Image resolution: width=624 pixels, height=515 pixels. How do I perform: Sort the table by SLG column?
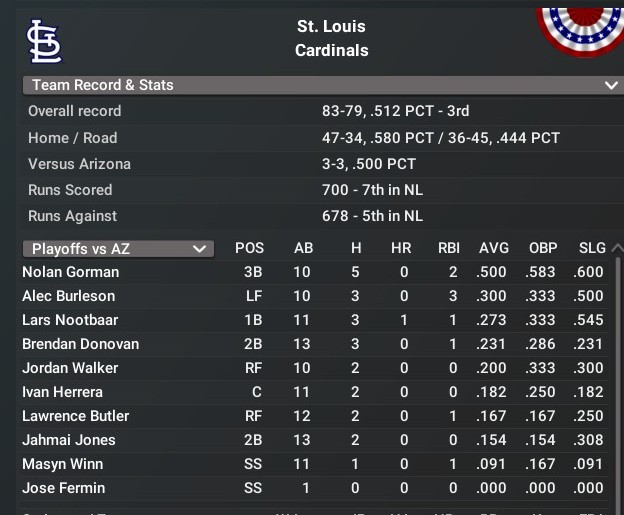592,248
